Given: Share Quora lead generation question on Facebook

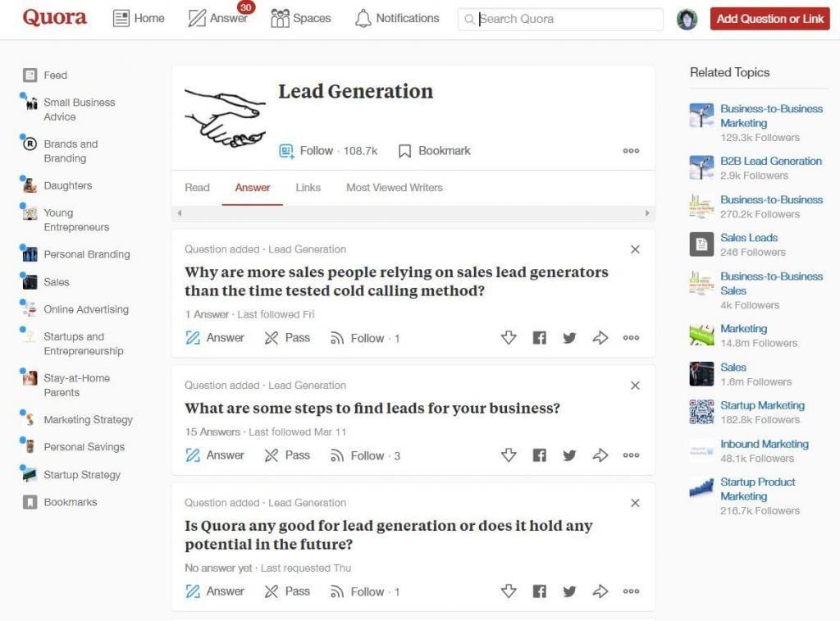Looking at the screenshot, I should click(540, 591).
